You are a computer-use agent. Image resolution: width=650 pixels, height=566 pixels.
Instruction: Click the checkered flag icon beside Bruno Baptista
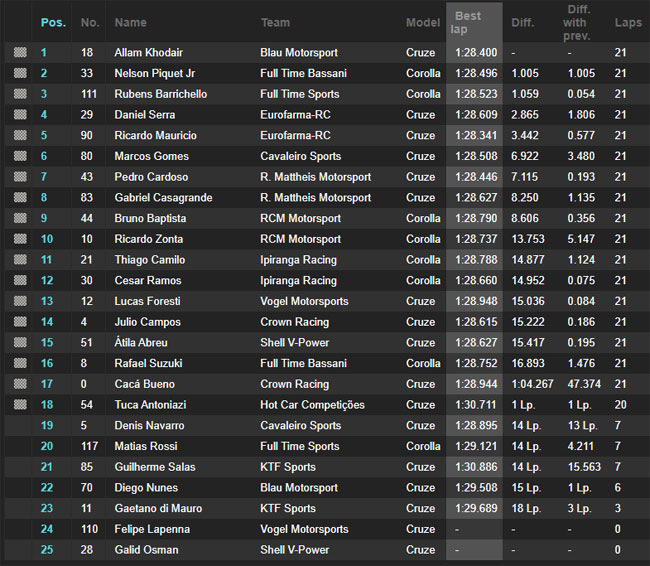tap(20, 218)
